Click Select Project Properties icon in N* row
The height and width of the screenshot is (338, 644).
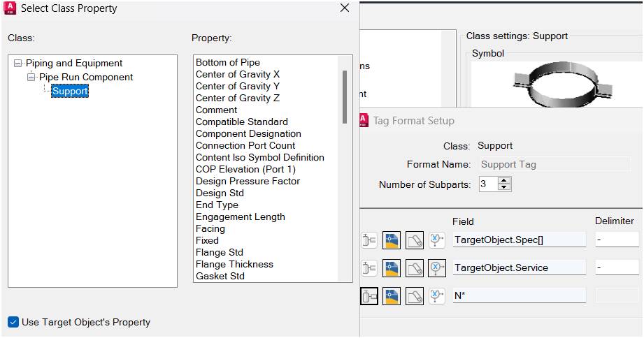coord(415,296)
